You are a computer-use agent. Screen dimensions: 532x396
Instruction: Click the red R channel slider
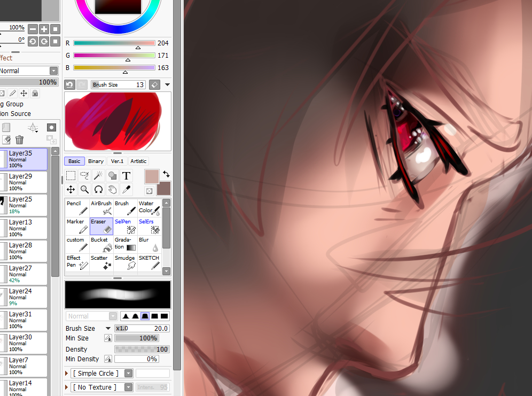coord(114,43)
